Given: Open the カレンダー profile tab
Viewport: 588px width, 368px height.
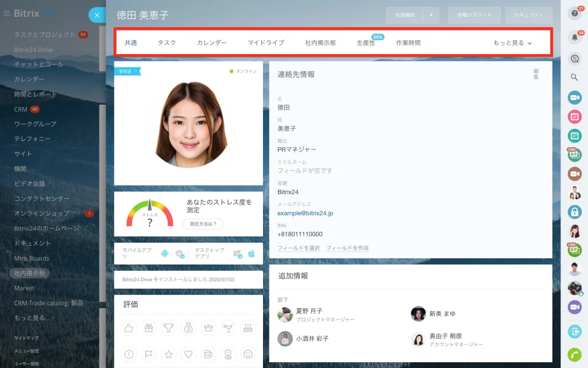Looking at the screenshot, I should [211, 43].
